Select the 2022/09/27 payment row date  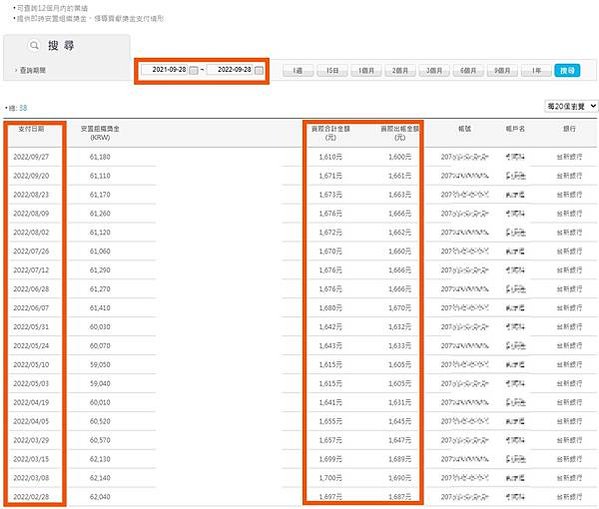31,157
